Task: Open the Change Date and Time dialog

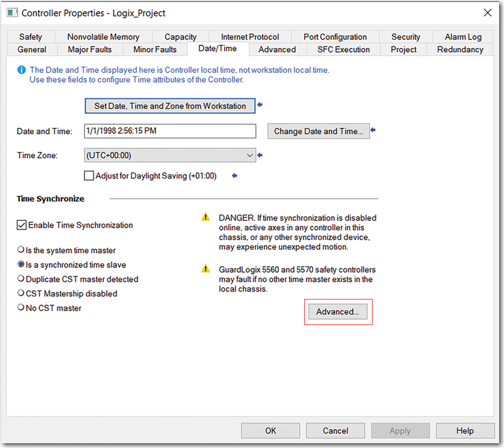Action: tap(319, 131)
